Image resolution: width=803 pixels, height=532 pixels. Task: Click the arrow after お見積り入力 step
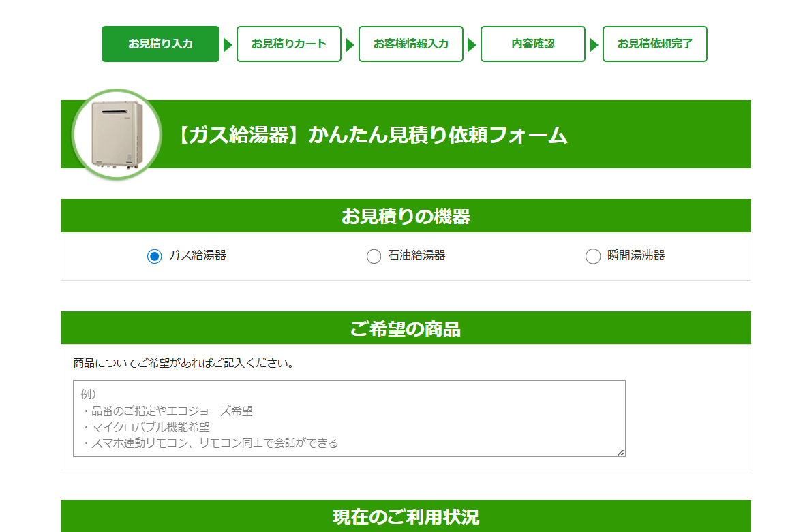(x=228, y=45)
